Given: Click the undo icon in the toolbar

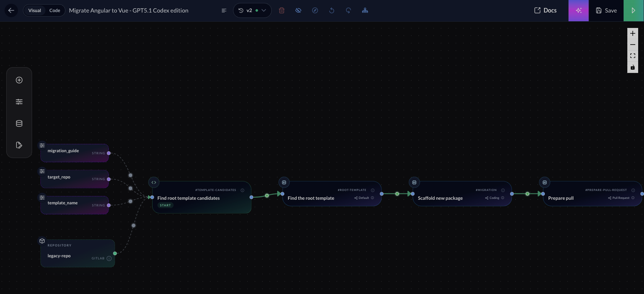Looking at the screenshot, I should click(x=332, y=10).
